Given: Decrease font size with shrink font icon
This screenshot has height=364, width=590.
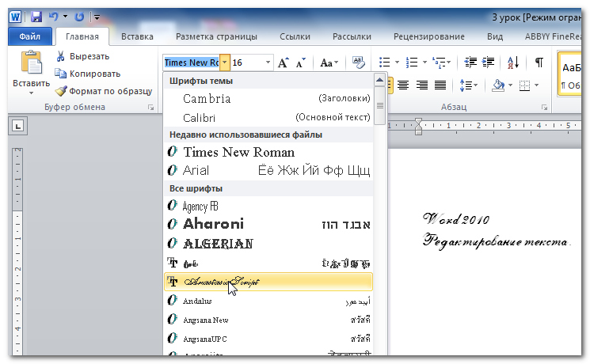Looking at the screenshot, I should [x=300, y=63].
